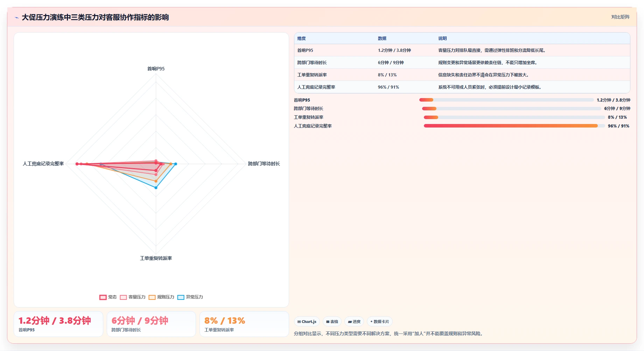Click the 96% / 91% progress value label
The height and width of the screenshot is (351, 644).
[618, 126]
